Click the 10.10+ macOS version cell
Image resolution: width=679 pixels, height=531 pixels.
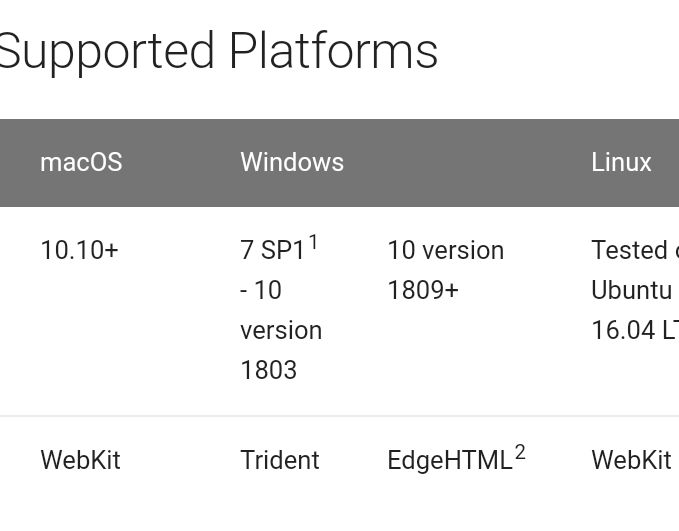click(x=79, y=250)
